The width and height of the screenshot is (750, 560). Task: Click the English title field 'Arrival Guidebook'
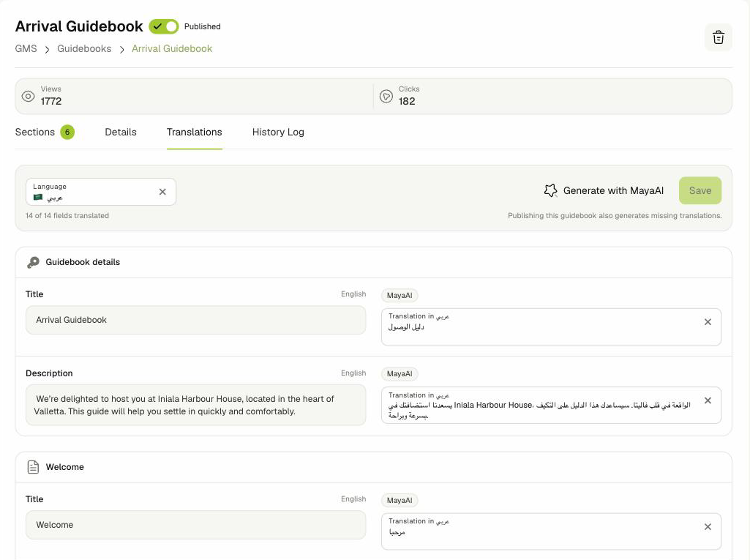pos(195,320)
